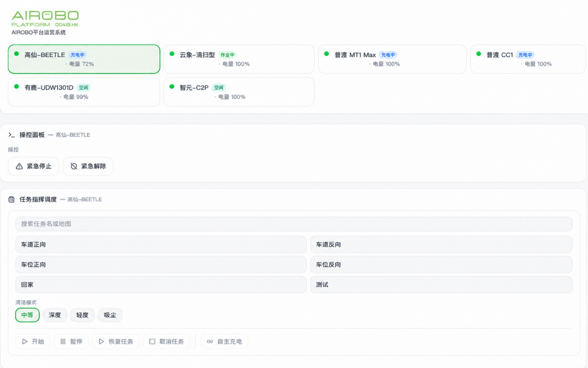Click the AIROBO platform logo
The image size is (588, 368).
[45, 19]
